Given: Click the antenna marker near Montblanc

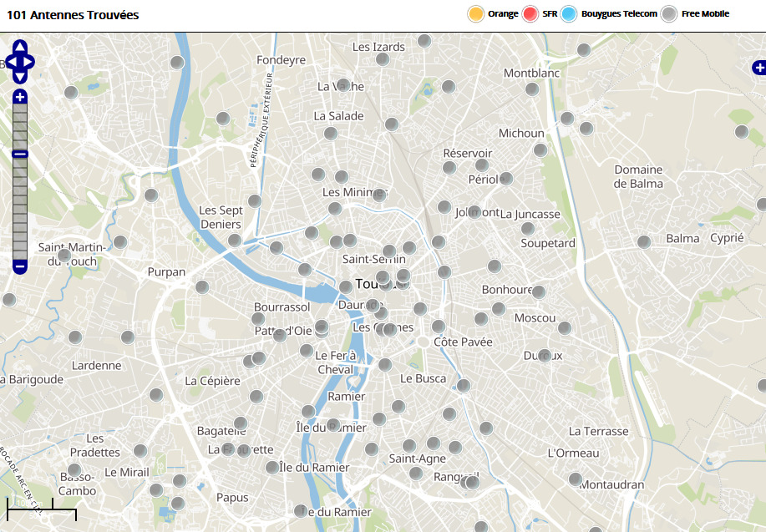Looking at the screenshot, I should pos(532,89).
